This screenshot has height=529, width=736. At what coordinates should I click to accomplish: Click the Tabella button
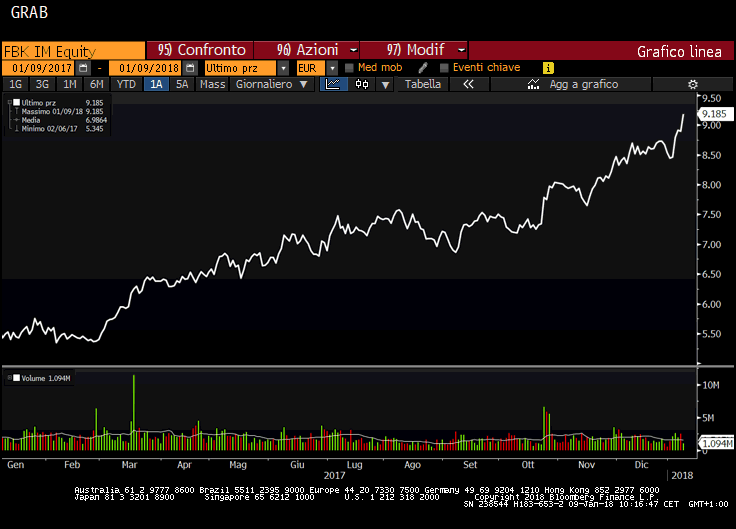click(422, 84)
